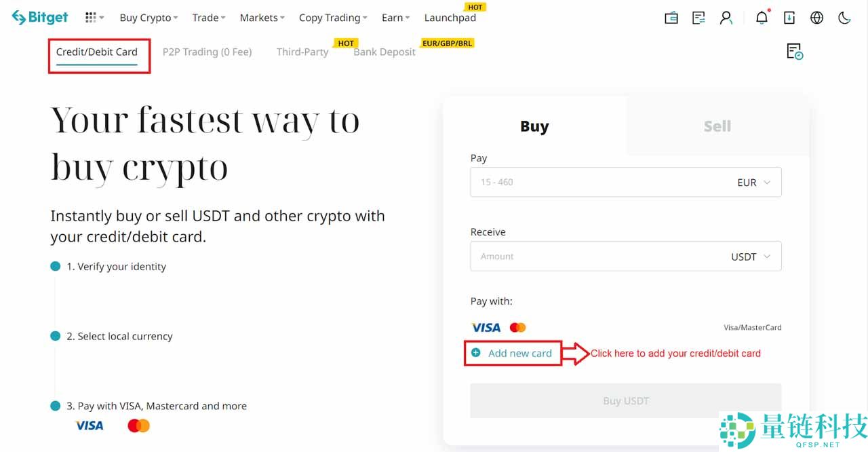The height and width of the screenshot is (452, 868).
Task: Open the order history icon below header
Action: pyautogui.click(x=794, y=52)
